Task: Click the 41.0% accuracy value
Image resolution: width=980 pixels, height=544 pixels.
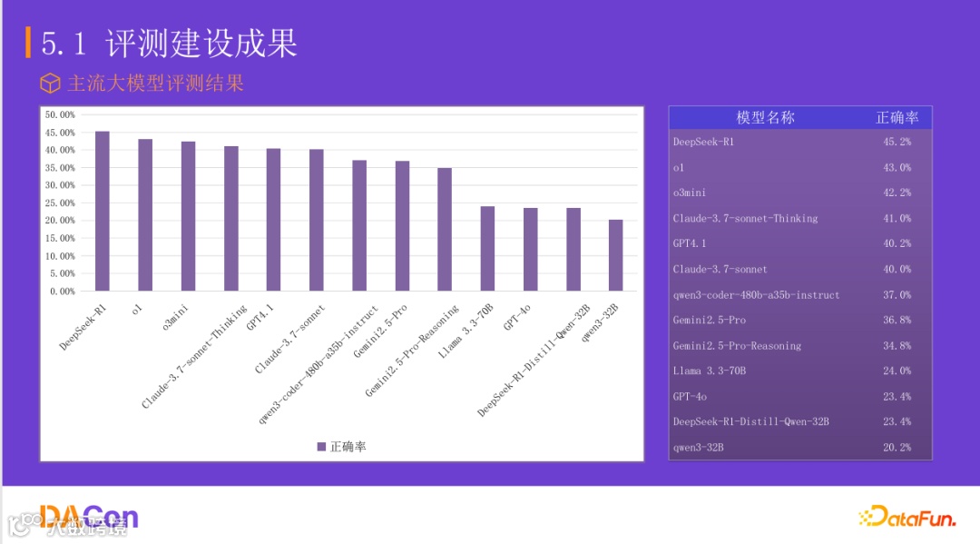Action: (897, 218)
